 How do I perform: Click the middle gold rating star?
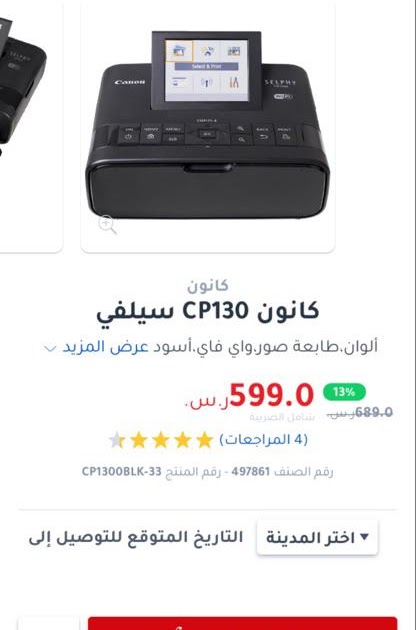[x=160, y=440]
